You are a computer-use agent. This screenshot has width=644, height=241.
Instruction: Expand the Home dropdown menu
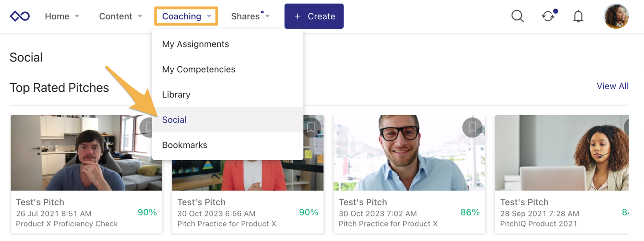[62, 16]
